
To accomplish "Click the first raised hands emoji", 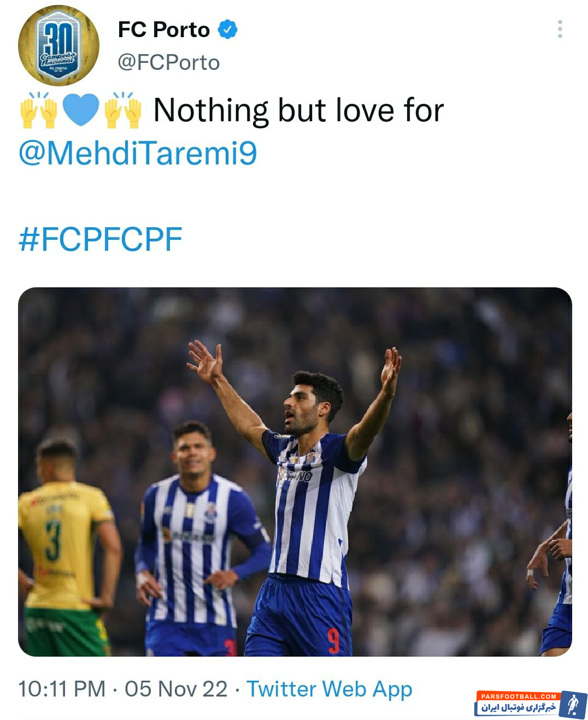I will tap(38, 110).
